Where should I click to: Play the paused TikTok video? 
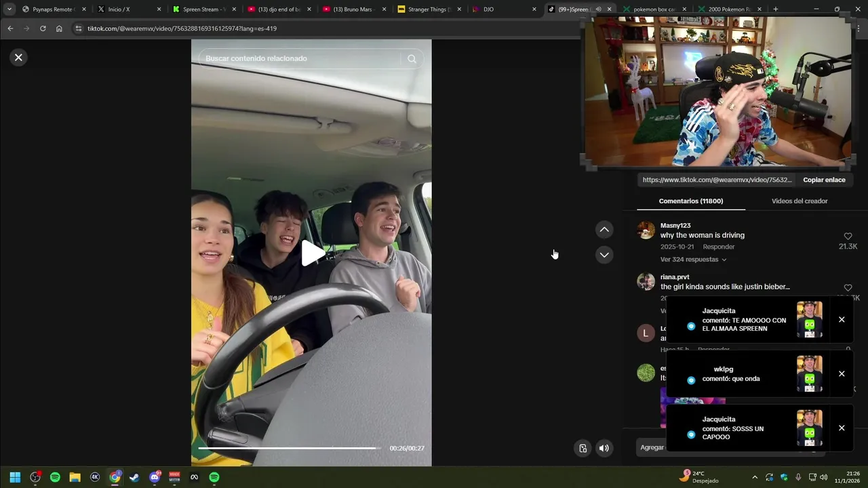click(x=312, y=253)
